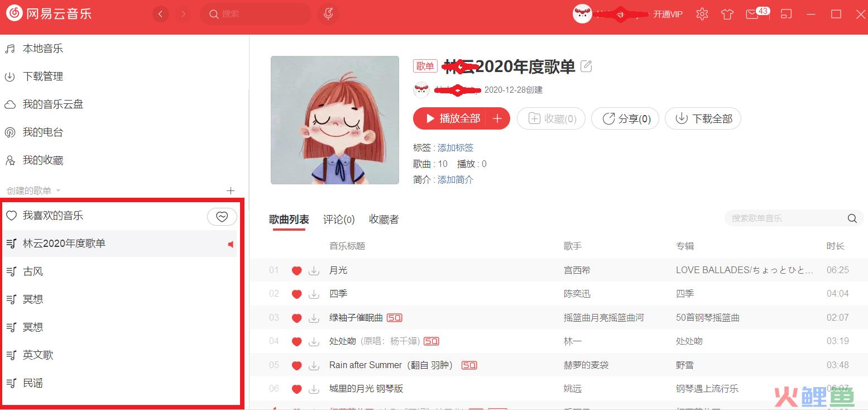
Task: Switch to the 评论(0) tab
Action: point(339,220)
